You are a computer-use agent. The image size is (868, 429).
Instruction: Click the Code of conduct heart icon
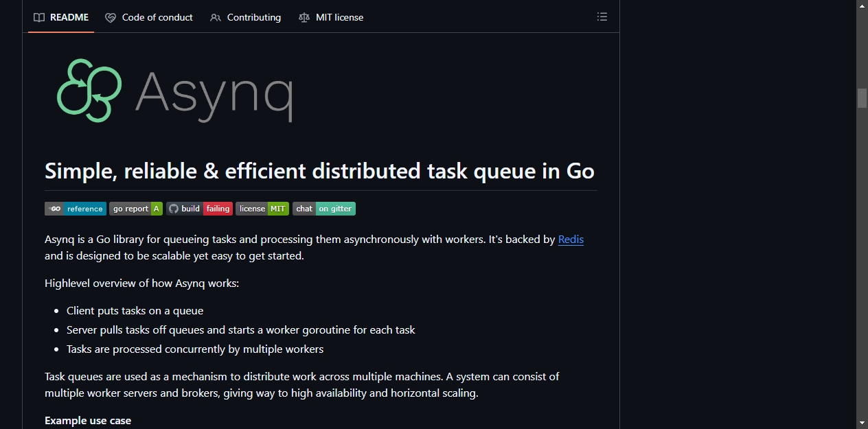[x=111, y=17]
